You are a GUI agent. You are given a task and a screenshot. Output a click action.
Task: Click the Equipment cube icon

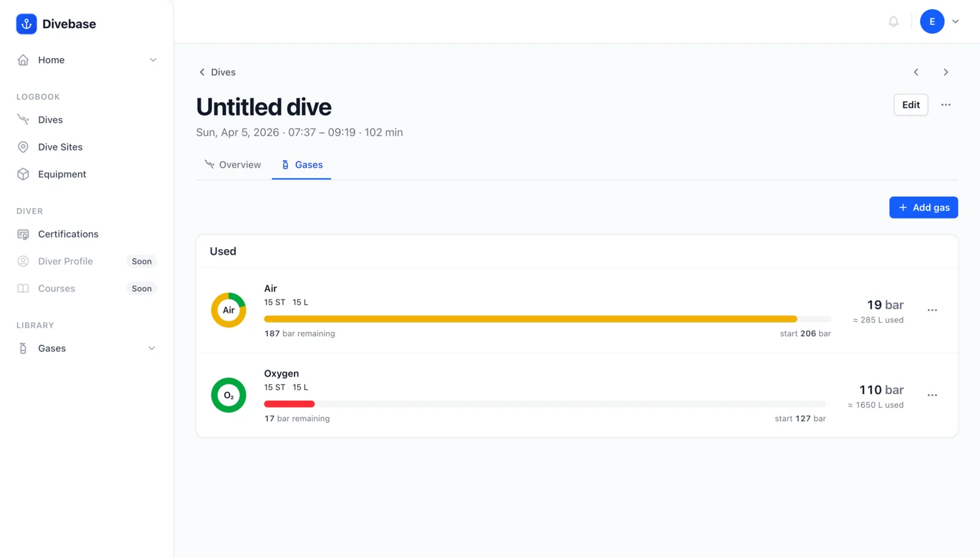coord(23,174)
